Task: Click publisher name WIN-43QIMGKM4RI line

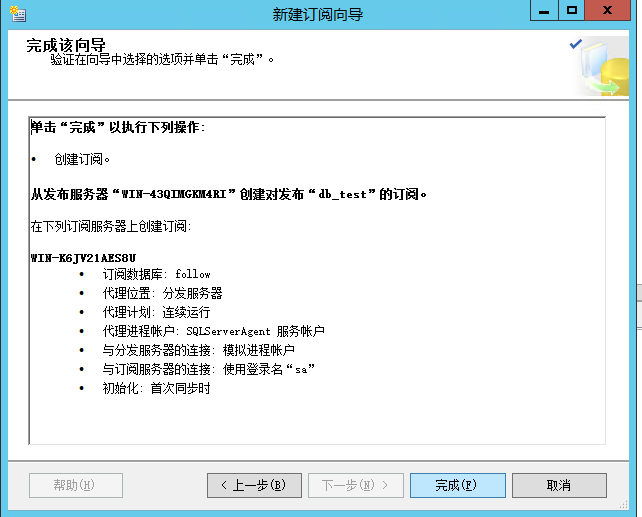Action: (229, 194)
